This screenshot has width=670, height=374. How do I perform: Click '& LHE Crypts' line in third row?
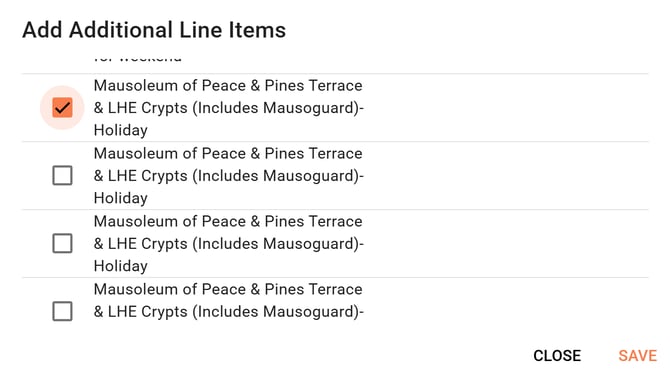[141, 244]
